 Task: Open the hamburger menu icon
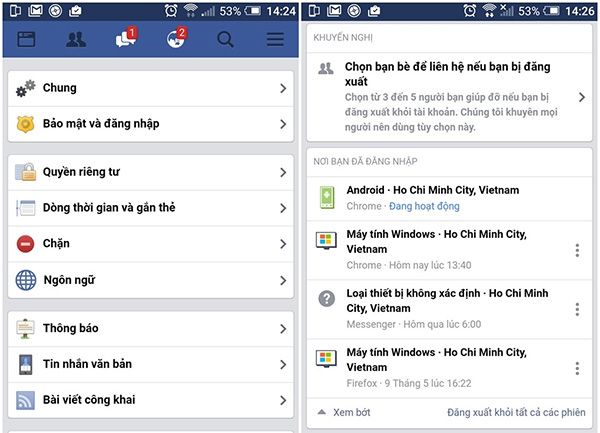click(275, 39)
